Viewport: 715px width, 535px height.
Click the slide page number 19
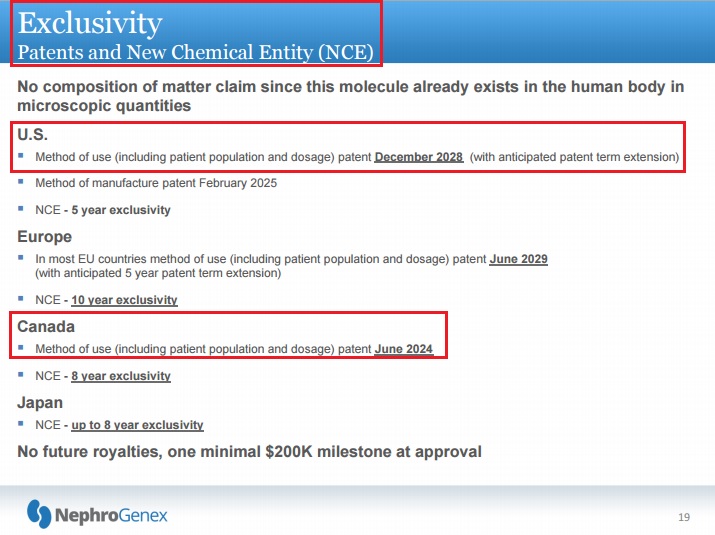[684, 517]
